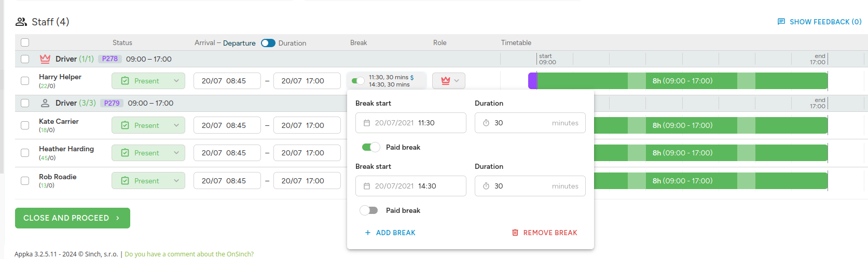Click the Present check icon for Heather Harding
Image resolution: width=868 pixels, height=259 pixels.
click(x=125, y=153)
